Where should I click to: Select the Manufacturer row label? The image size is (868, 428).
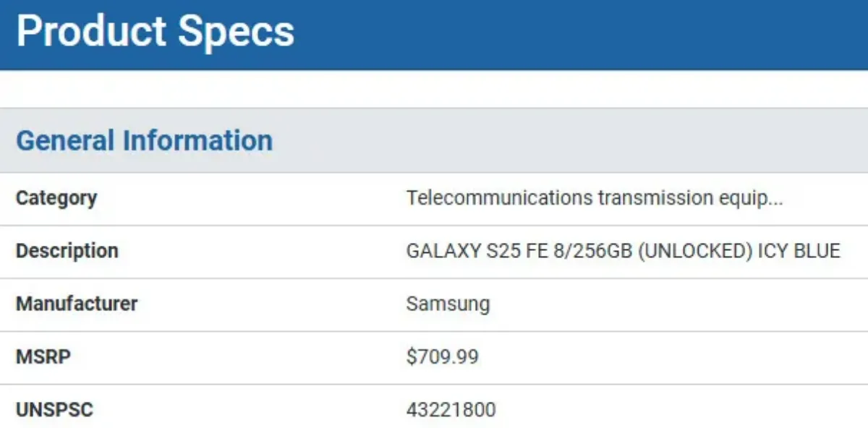77,304
